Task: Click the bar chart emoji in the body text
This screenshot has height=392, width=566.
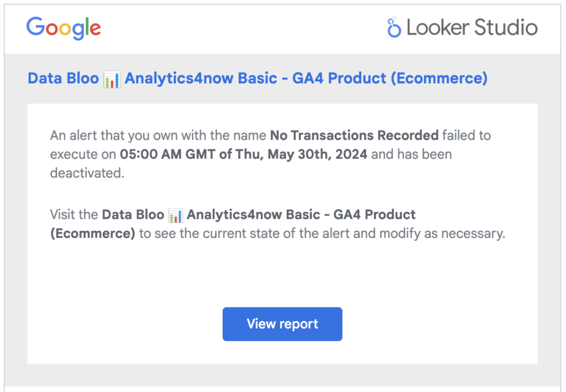Action: tap(175, 214)
